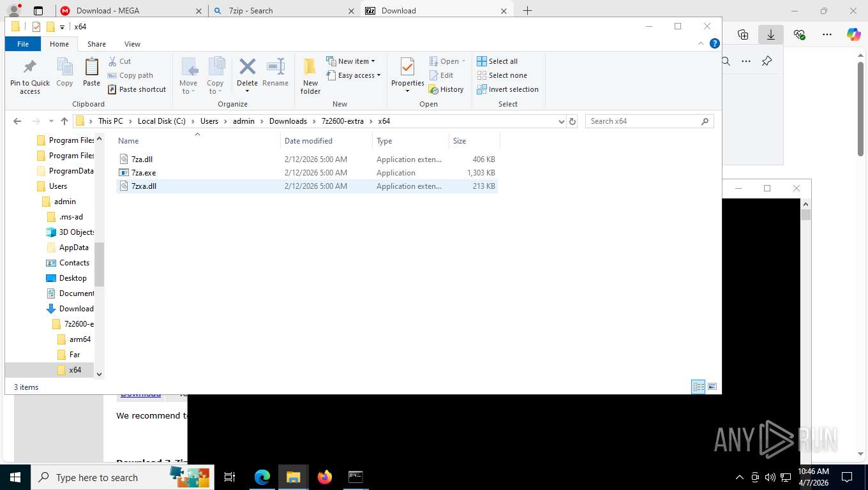Click History in the ribbon
The image size is (868, 490).
(446, 89)
